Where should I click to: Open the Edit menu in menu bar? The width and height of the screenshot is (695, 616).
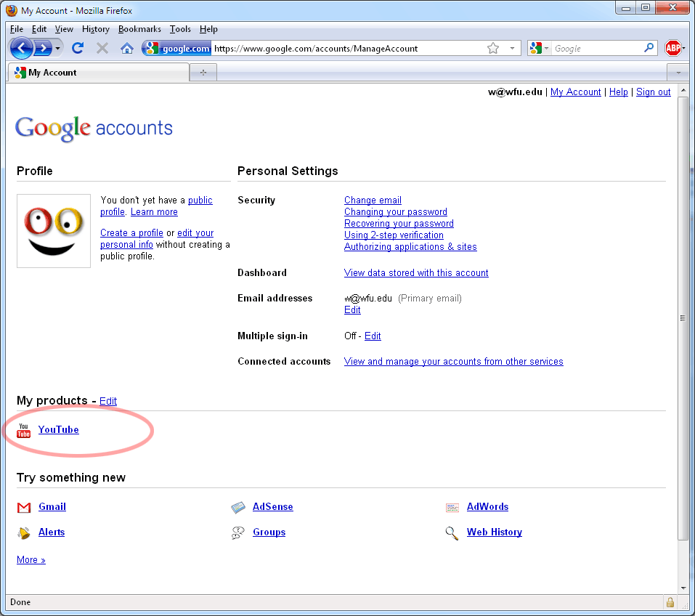click(x=39, y=29)
